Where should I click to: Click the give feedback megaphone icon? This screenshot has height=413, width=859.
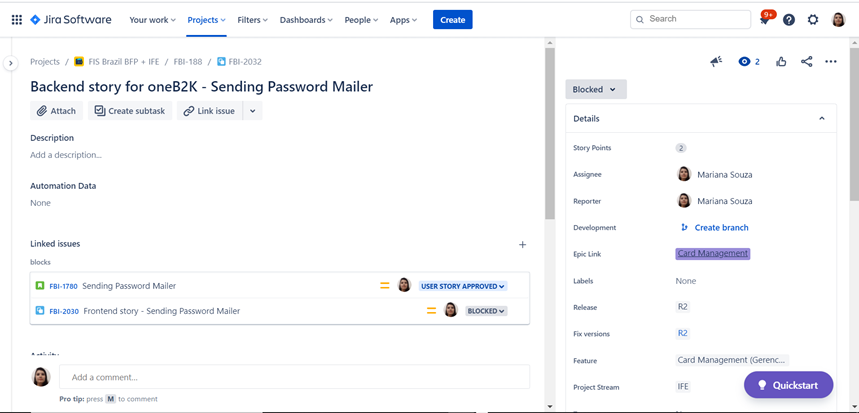click(717, 62)
